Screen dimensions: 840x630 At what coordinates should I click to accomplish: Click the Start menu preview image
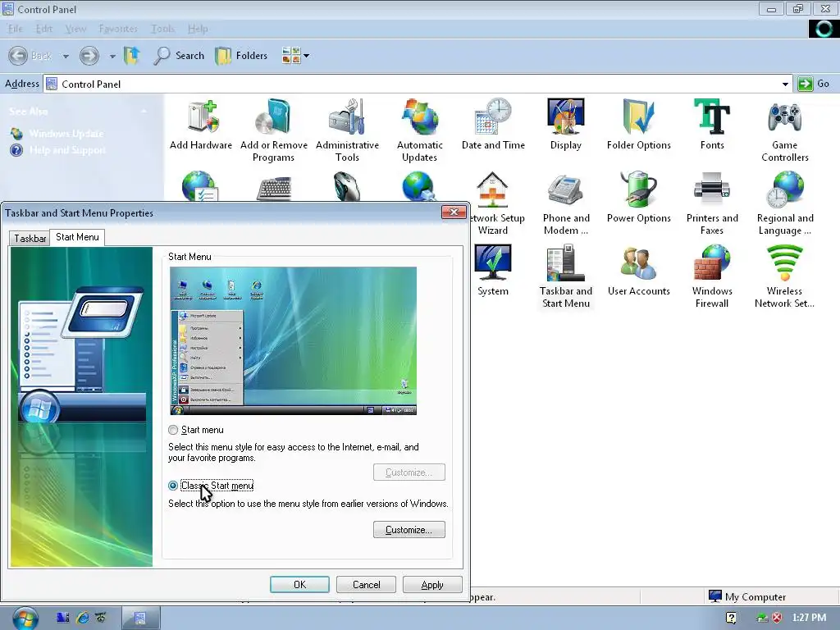pos(293,340)
